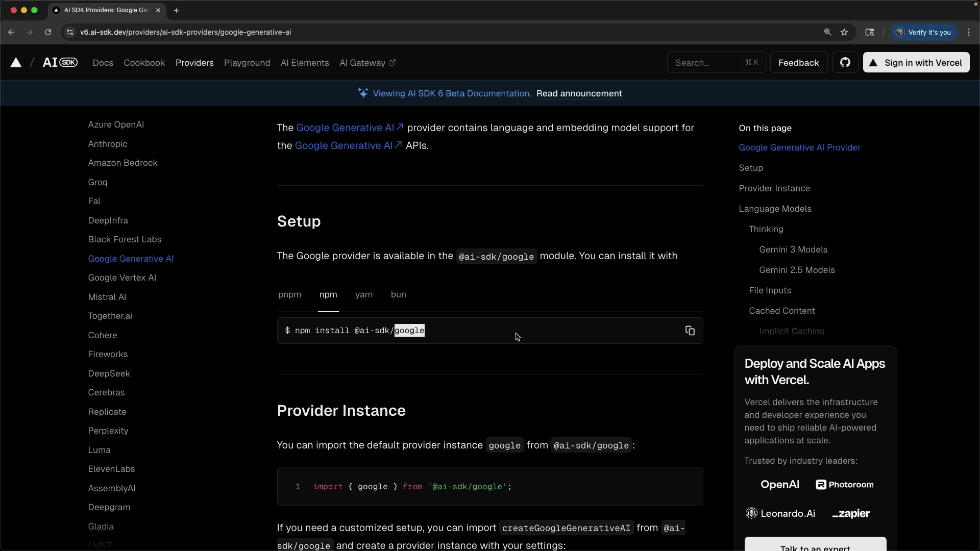Image resolution: width=980 pixels, height=551 pixels.
Task: Open the Providers nav item
Action: click(194, 63)
